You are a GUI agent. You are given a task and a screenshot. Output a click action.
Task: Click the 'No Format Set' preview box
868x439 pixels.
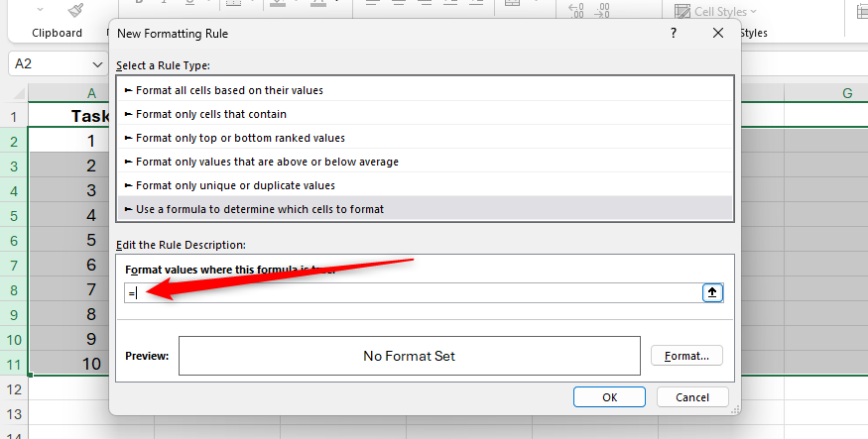[409, 356]
